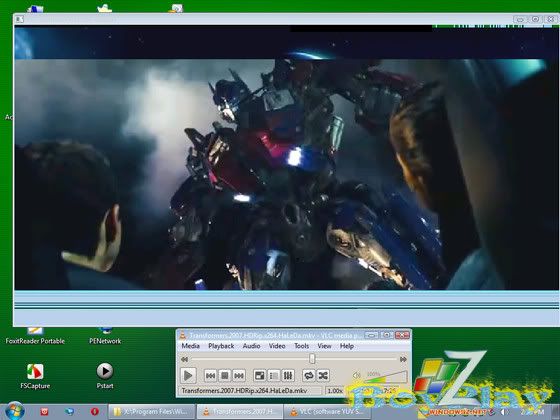Click the system tray volume icon
Image resolution: width=560 pixels, height=420 pixels.
click(x=503, y=412)
